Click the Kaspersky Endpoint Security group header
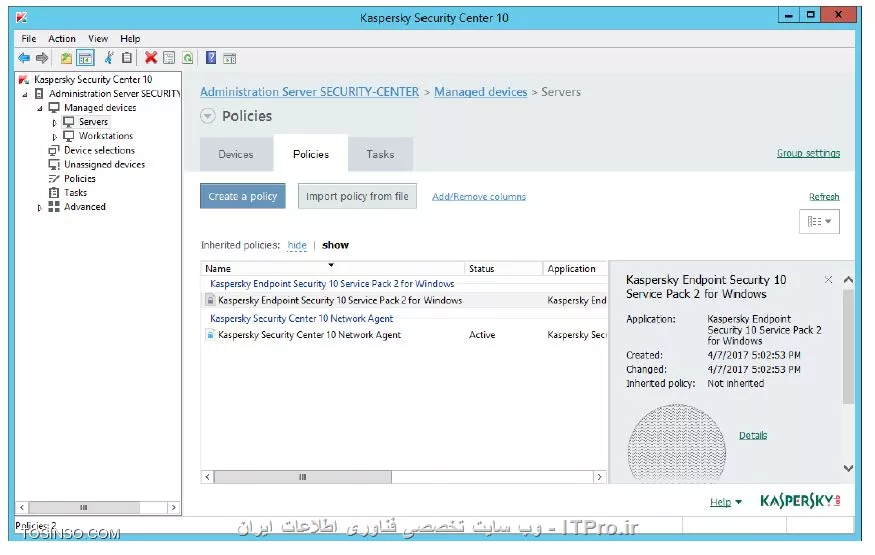The height and width of the screenshot is (555, 875). (332, 283)
